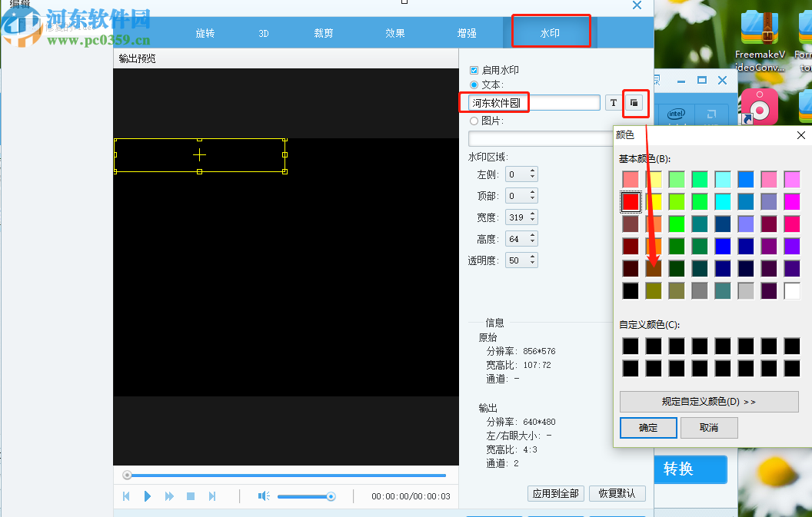Open the 水印 watermark tab
The width and height of the screenshot is (812, 517).
tap(551, 32)
